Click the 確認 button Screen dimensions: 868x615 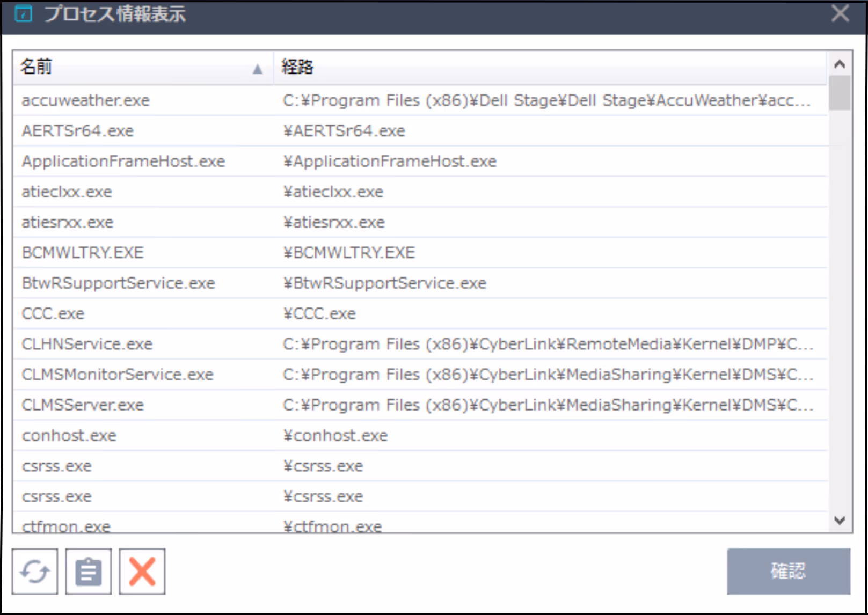click(789, 571)
